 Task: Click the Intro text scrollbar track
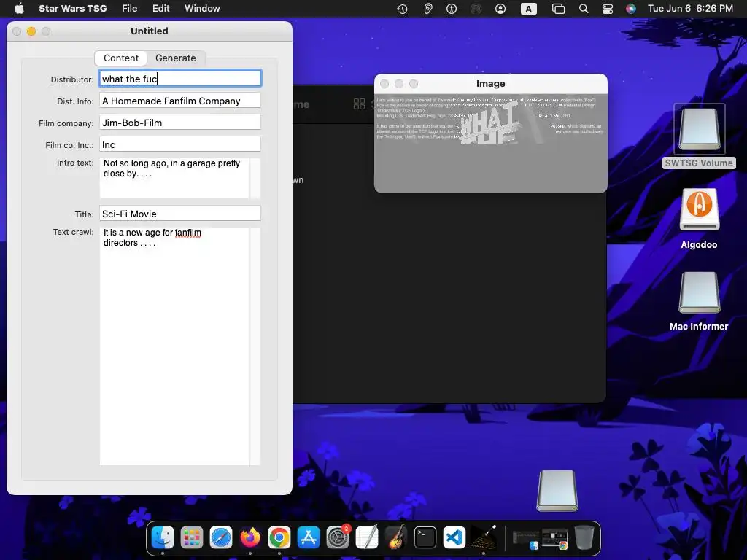coord(255,178)
